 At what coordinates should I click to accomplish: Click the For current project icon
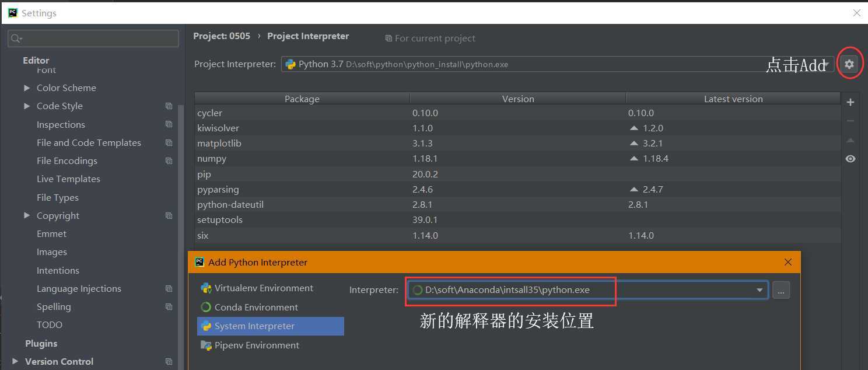(x=388, y=39)
